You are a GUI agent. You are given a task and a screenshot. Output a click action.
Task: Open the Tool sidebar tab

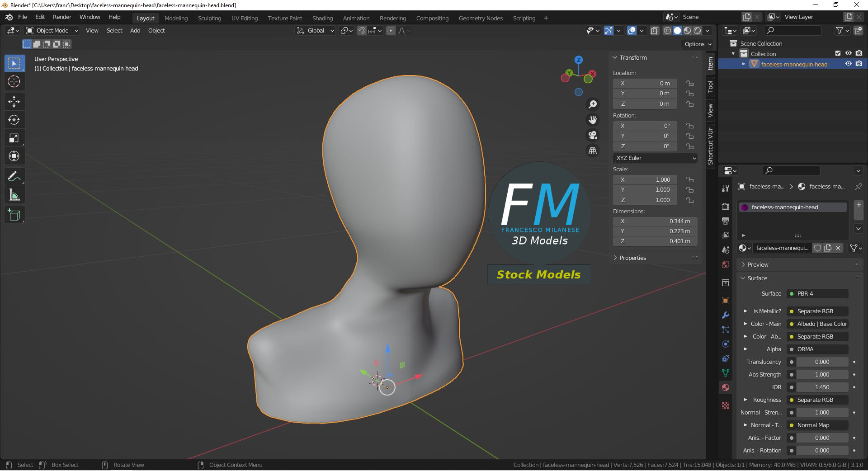click(710, 86)
